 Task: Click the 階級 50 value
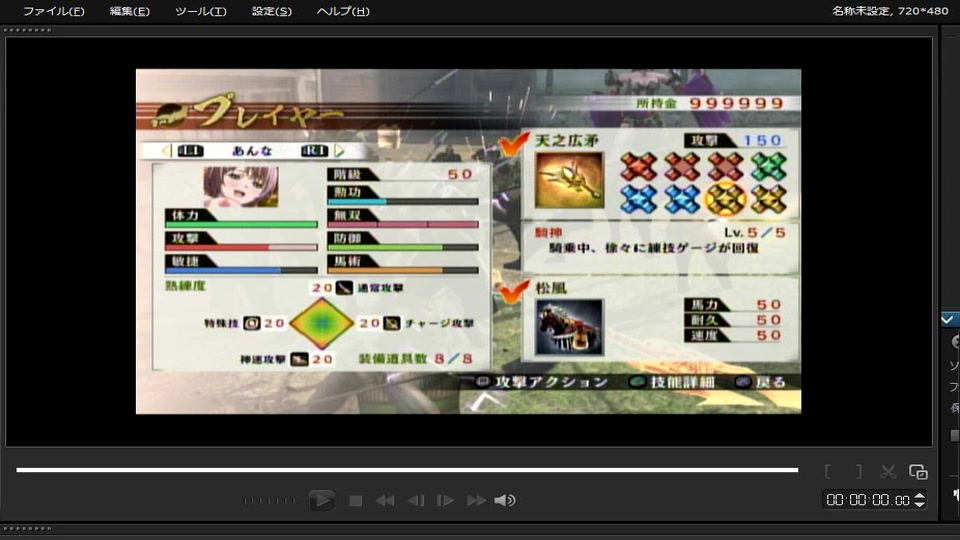pos(460,174)
